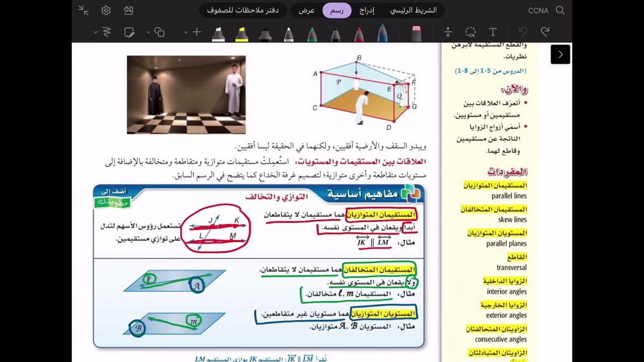Click the والآن heading
Screen dimensions: 644x362
tap(514, 89)
